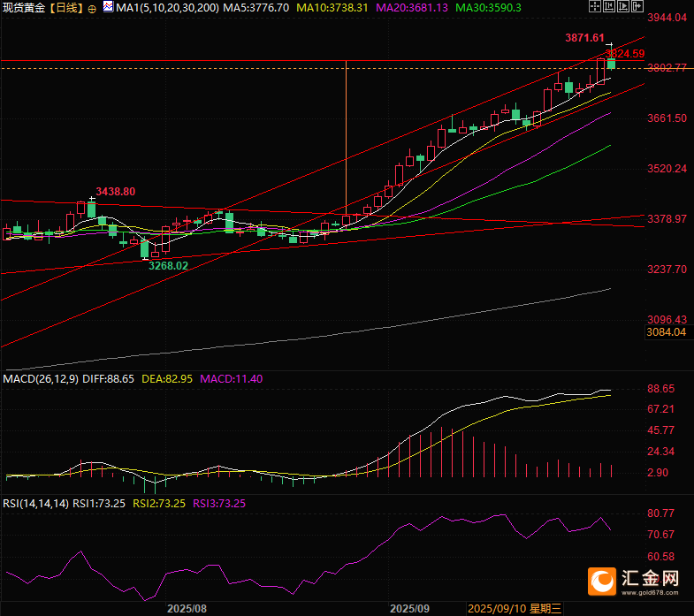694x616 pixels.
Task: Click the 2025/09/10 星期三 date marker
Action: click(515, 608)
